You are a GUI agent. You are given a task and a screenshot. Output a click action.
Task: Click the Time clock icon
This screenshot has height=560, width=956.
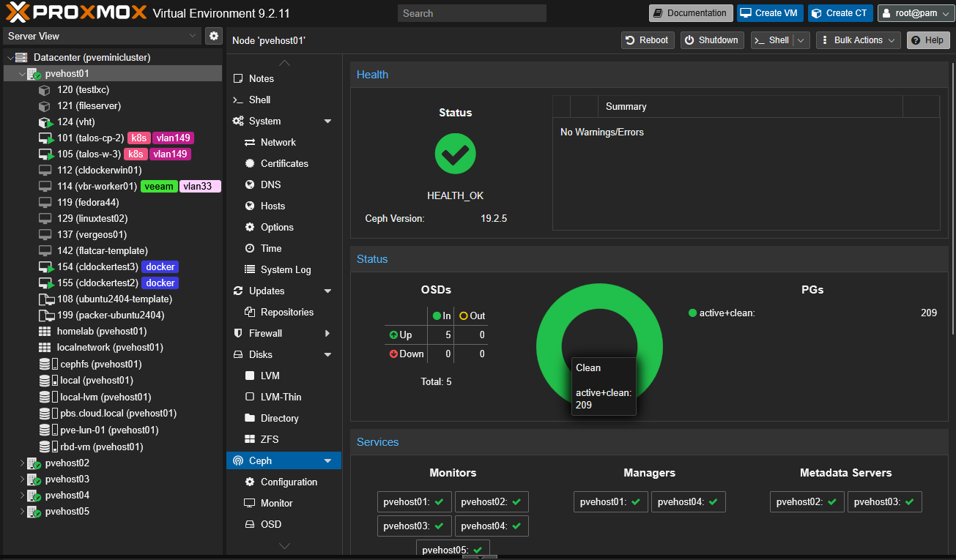[x=250, y=248]
